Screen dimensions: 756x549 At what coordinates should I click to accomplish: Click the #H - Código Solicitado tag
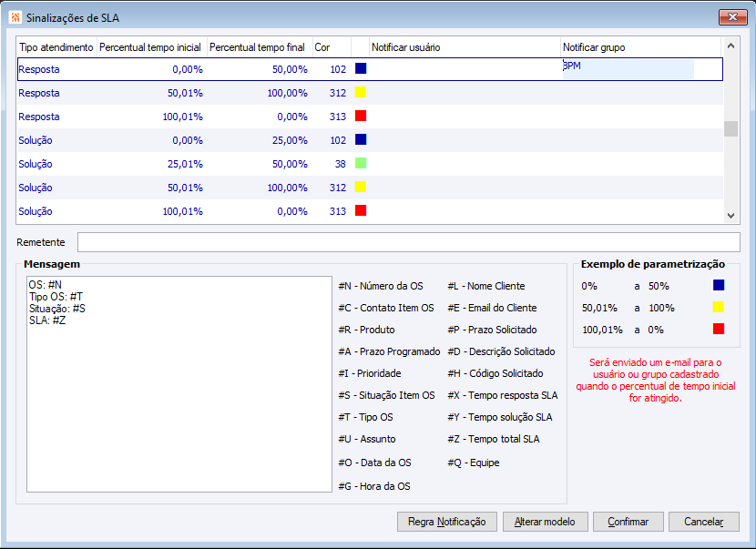[495, 373]
